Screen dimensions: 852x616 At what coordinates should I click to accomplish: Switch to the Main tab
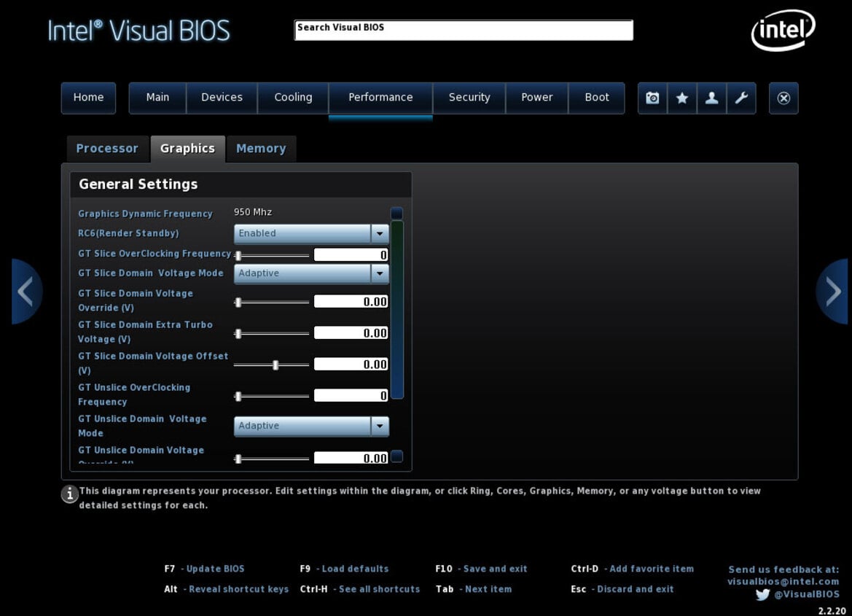(x=157, y=97)
